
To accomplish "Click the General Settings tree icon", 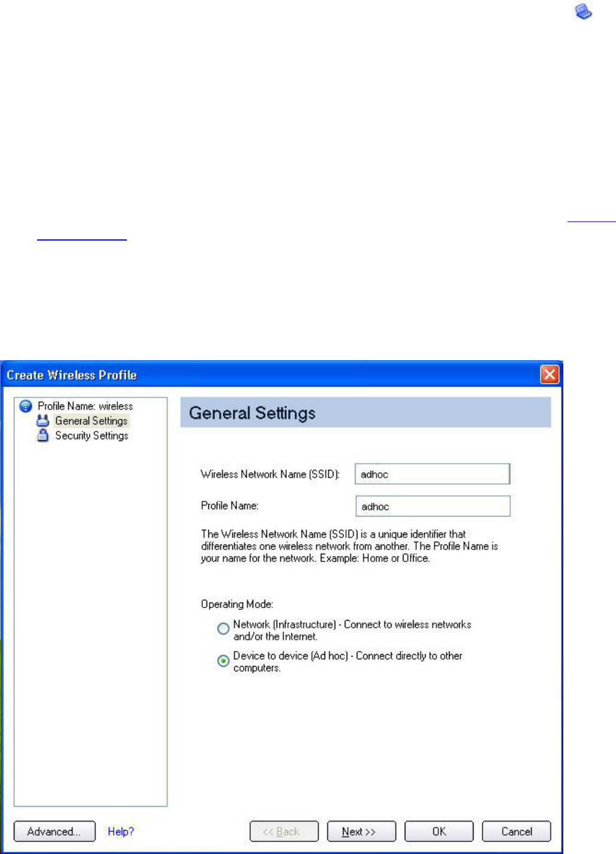I will tap(43, 421).
